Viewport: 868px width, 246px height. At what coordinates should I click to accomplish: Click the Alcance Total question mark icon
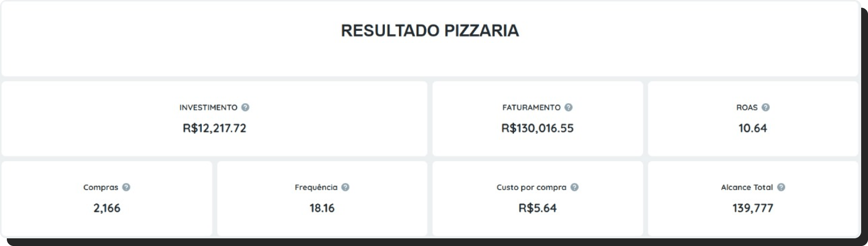(781, 187)
